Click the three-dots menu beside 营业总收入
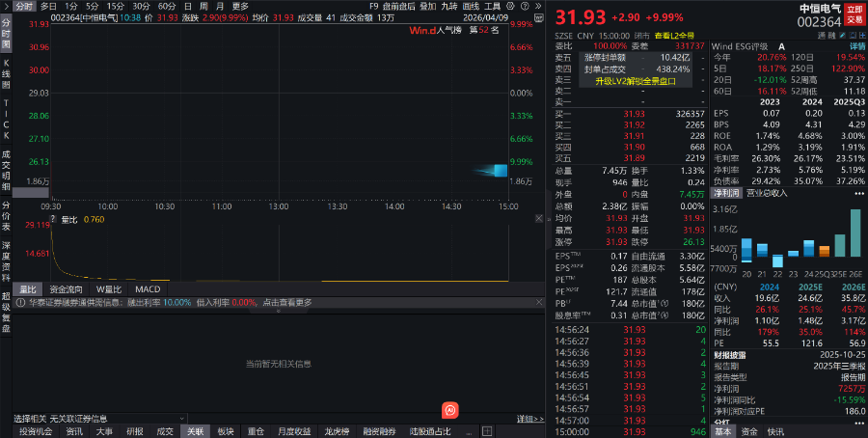The image size is (868, 438). (x=859, y=193)
